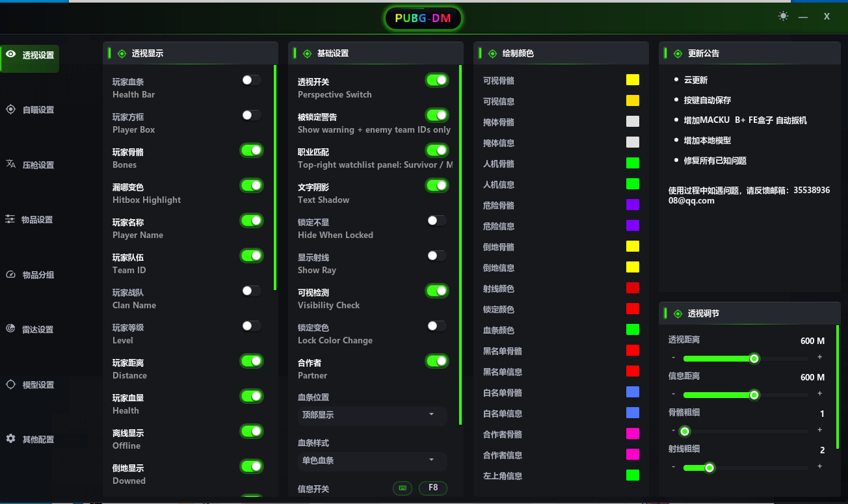Viewport: 848px width, 504px height.
Task: Change the 掩体骨骼 white color swatch
Action: pyautogui.click(x=633, y=122)
